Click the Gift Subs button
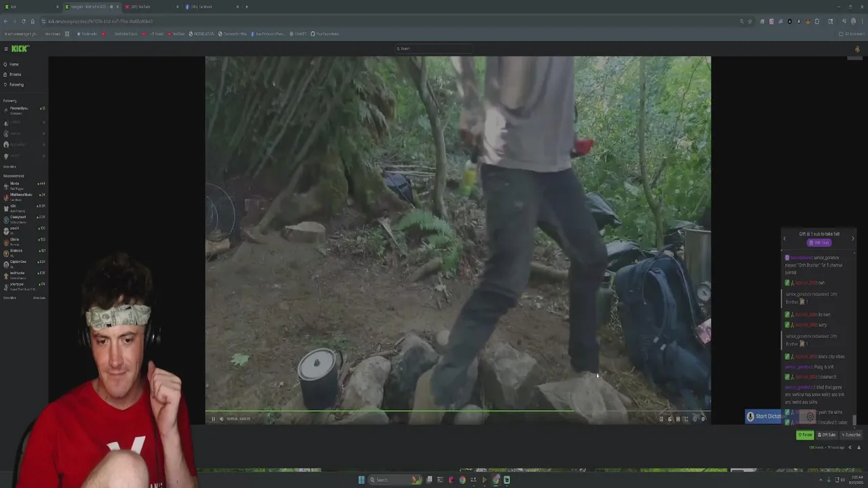Screen dimensions: 868x488 point(827,434)
